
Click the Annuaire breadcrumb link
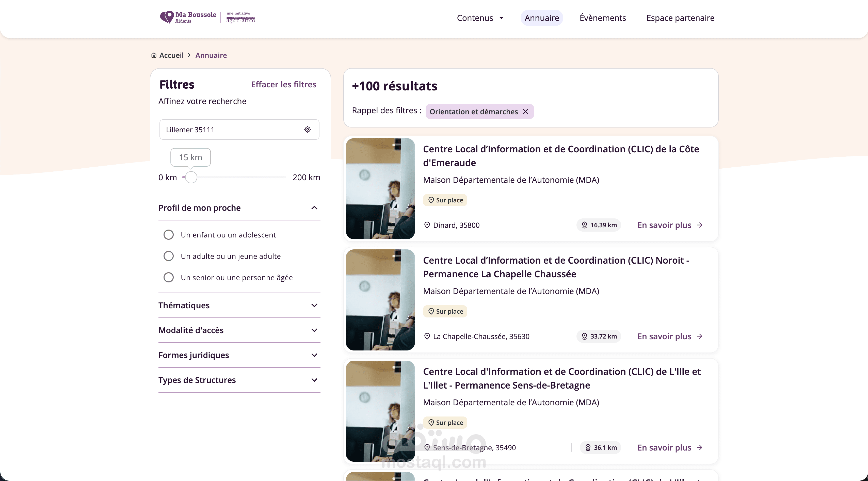point(211,55)
